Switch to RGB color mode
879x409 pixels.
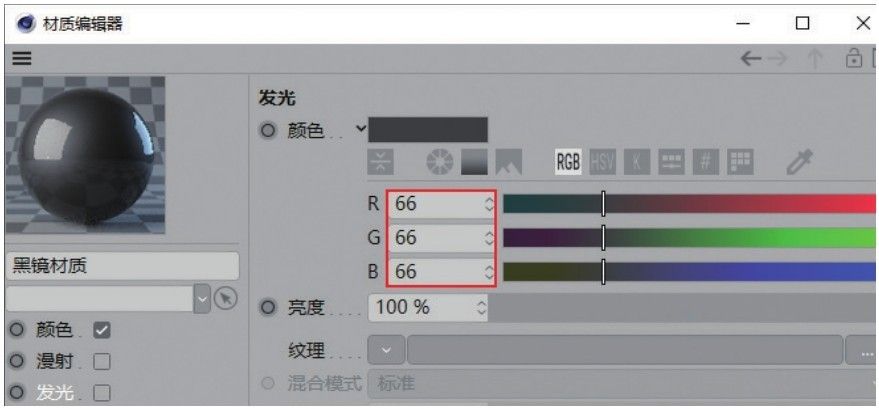pos(568,162)
